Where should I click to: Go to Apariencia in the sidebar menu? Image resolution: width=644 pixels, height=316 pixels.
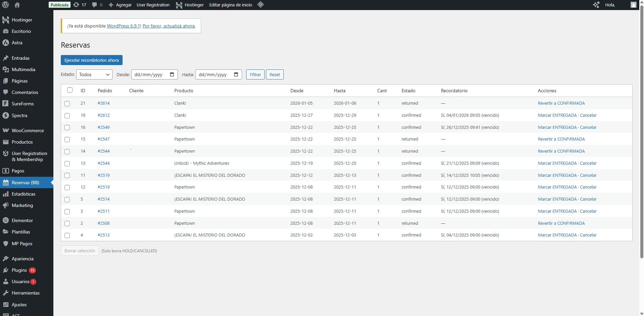(22, 259)
